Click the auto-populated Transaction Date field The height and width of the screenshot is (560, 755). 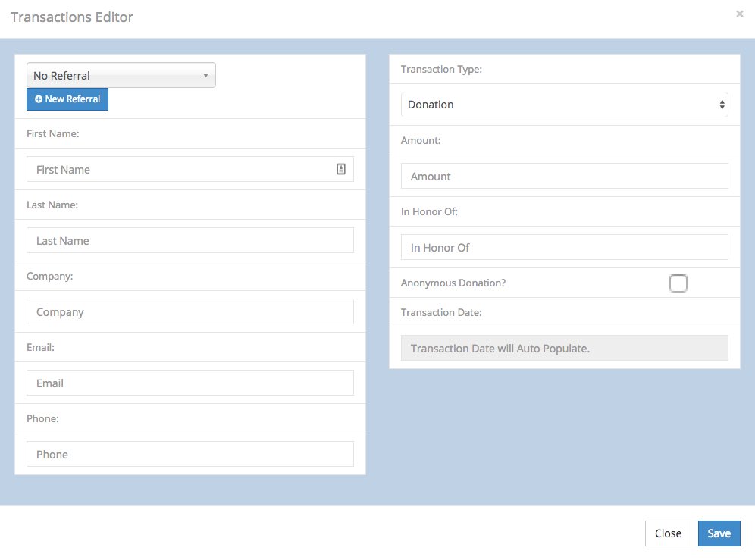click(564, 349)
